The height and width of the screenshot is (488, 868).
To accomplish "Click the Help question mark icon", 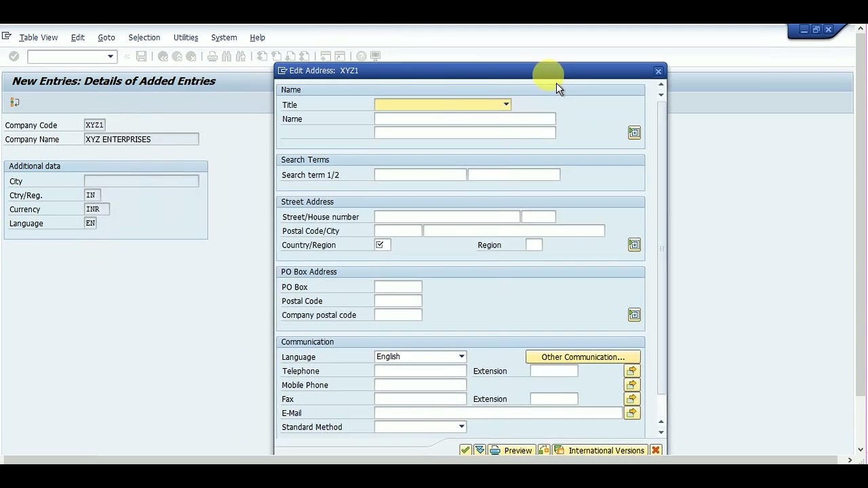I will tap(361, 56).
